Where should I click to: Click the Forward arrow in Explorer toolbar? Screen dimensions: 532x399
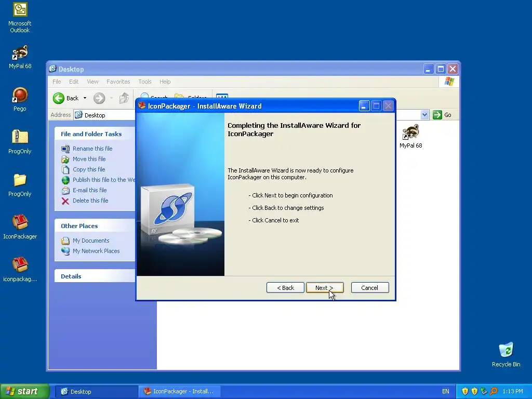click(x=99, y=98)
